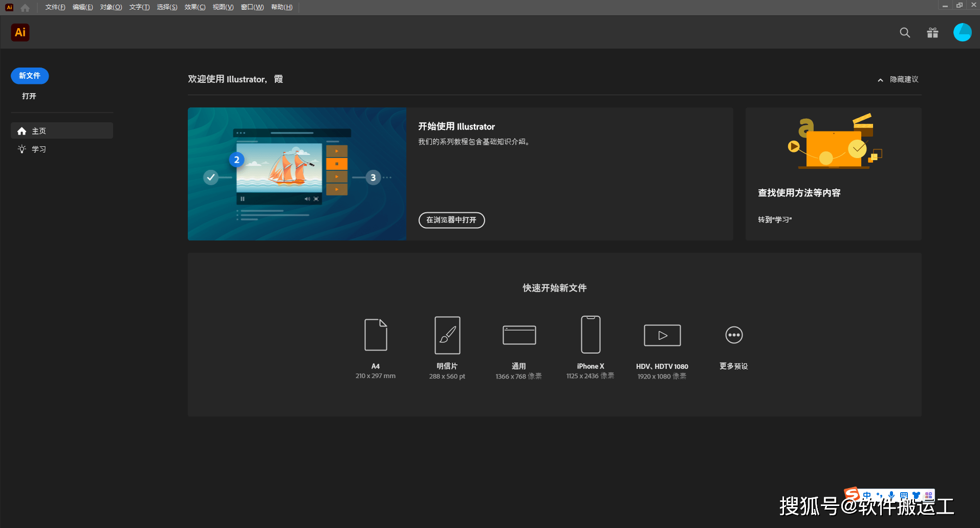The width and height of the screenshot is (980, 528).
Task: Open the 帮助(H) menu
Action: tap(282, 7)
